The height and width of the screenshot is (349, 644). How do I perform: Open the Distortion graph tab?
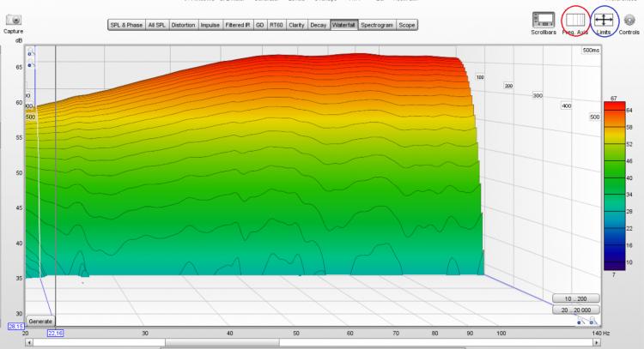183,26
